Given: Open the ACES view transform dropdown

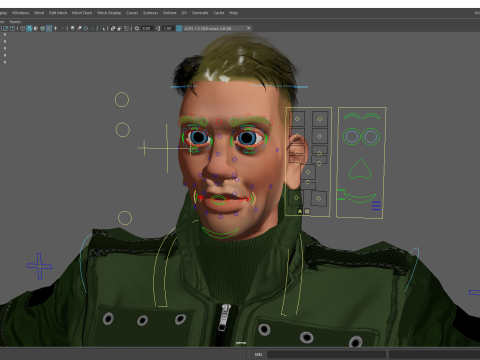Looking at the screenshot, I should [x=217, y=28].
